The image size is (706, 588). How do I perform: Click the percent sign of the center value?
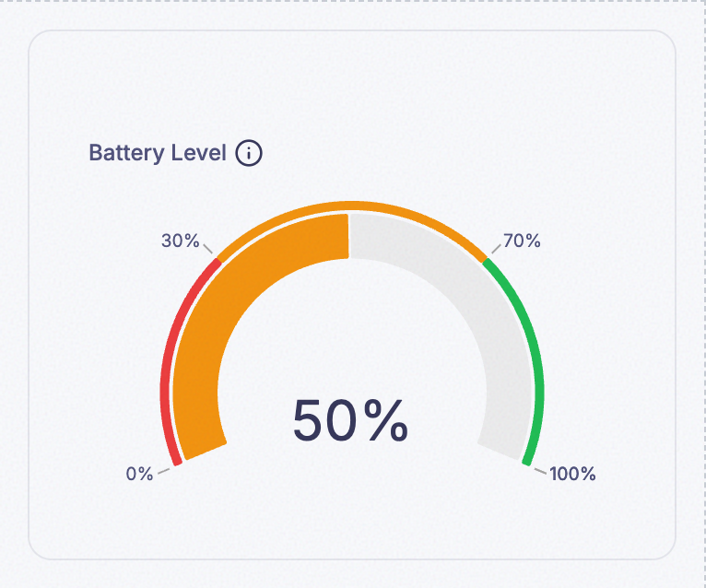coord(386,421)
